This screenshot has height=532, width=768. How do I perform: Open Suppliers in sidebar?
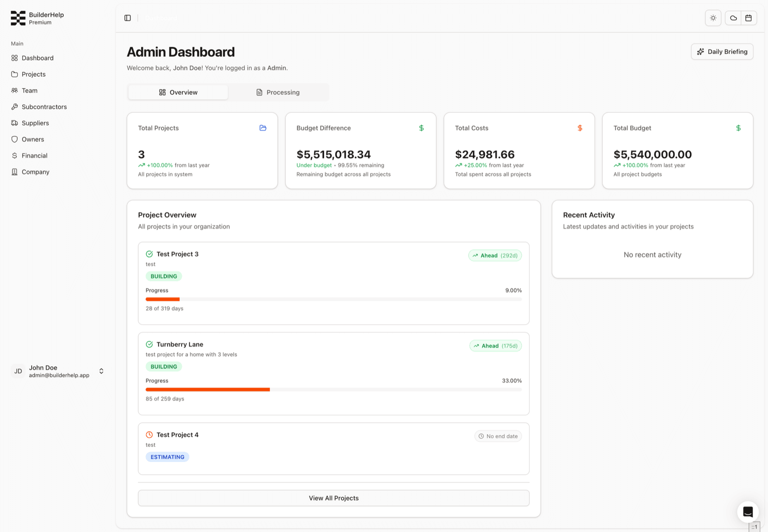[35, 123]
